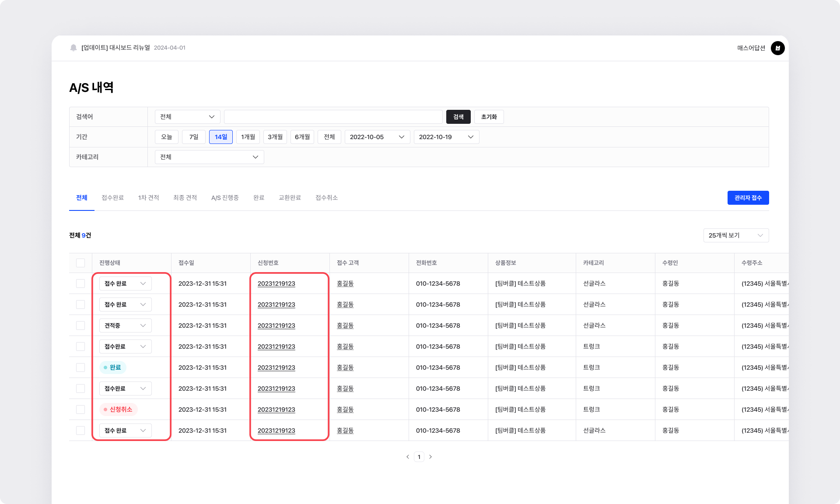
Task: Open the 매스어답션 profile avatar
Action: click(x=777, y=48)
